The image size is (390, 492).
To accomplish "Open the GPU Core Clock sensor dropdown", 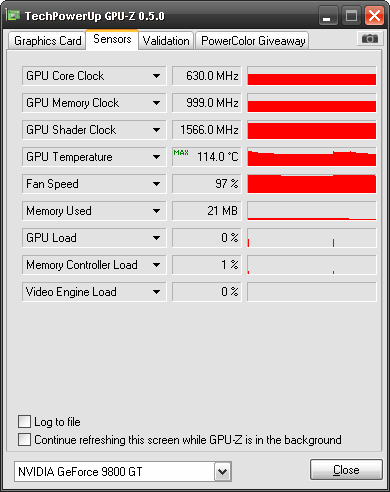I will click(156, 76).
